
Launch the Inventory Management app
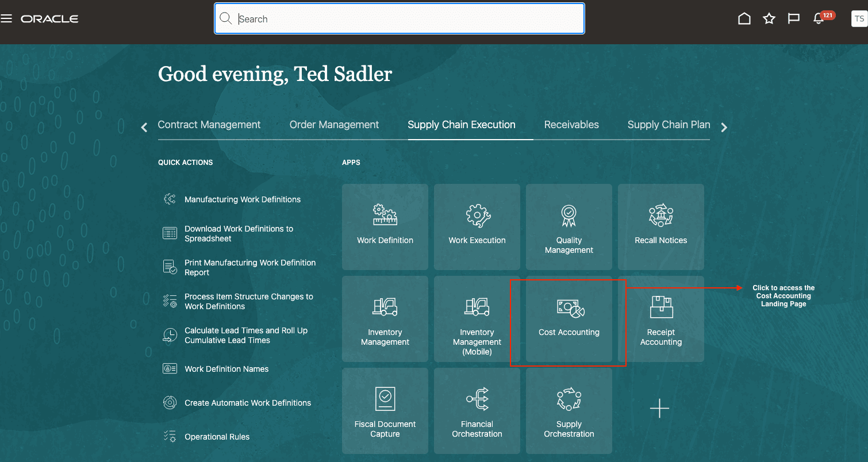pyautogui.click(x=385, y=319)
